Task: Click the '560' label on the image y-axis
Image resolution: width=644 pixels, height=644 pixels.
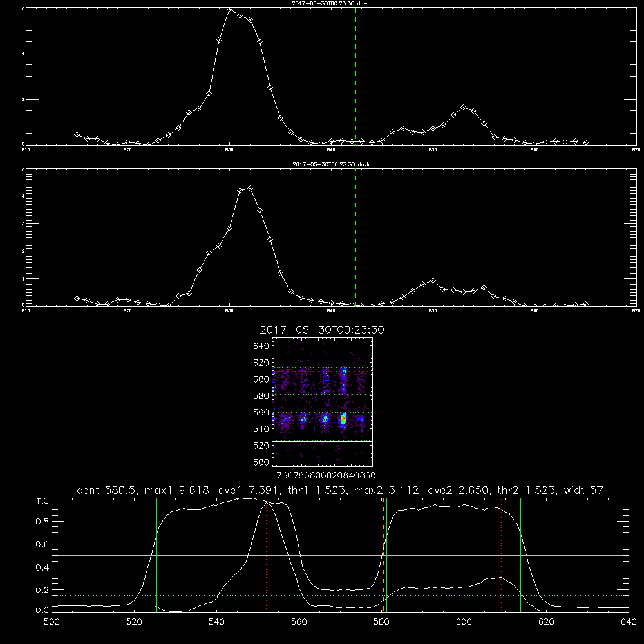Action: coord(261,412)
